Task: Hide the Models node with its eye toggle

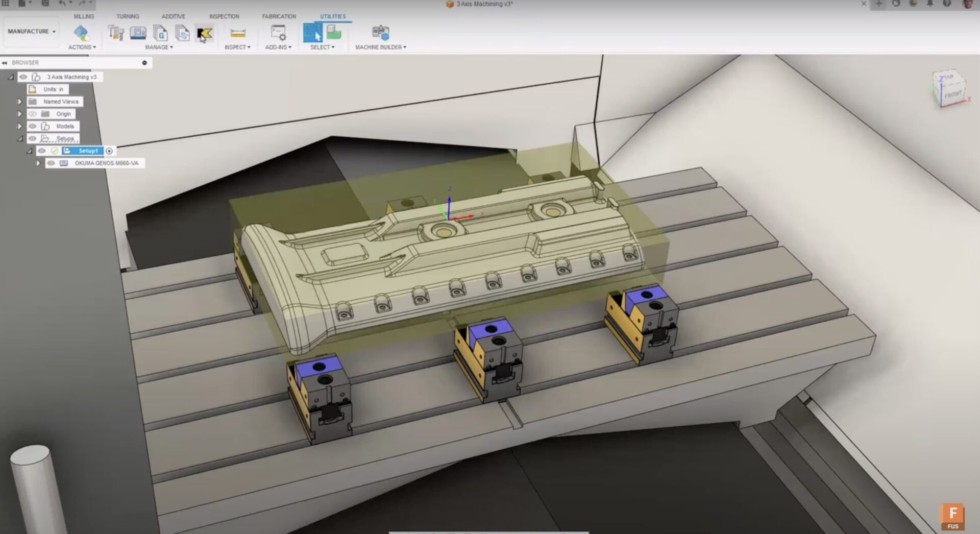Action: (32, 126)
